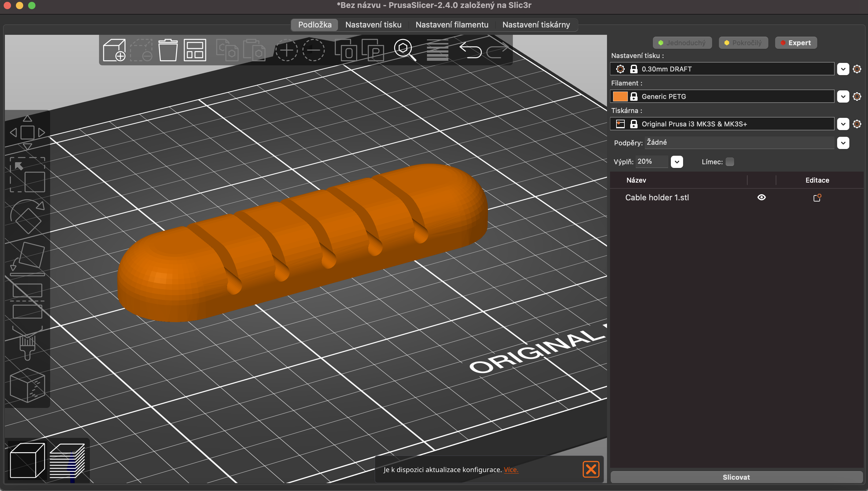
Task: Open edit menu for Cable holder 1.stl
Action: point(817,198)
